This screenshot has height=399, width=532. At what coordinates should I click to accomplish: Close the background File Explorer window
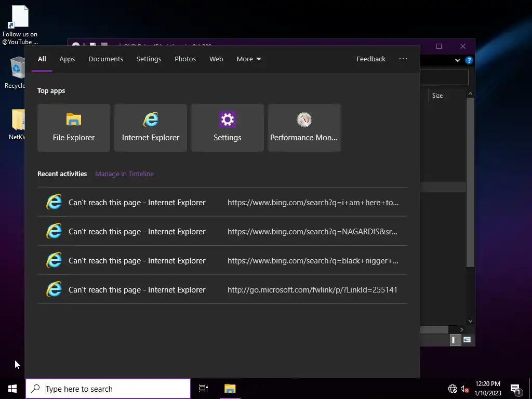(463, 46)
